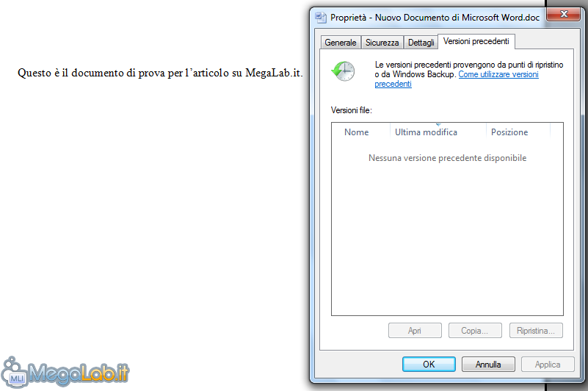
Task: Confirm with the OK button
Action: click(429, 364)
